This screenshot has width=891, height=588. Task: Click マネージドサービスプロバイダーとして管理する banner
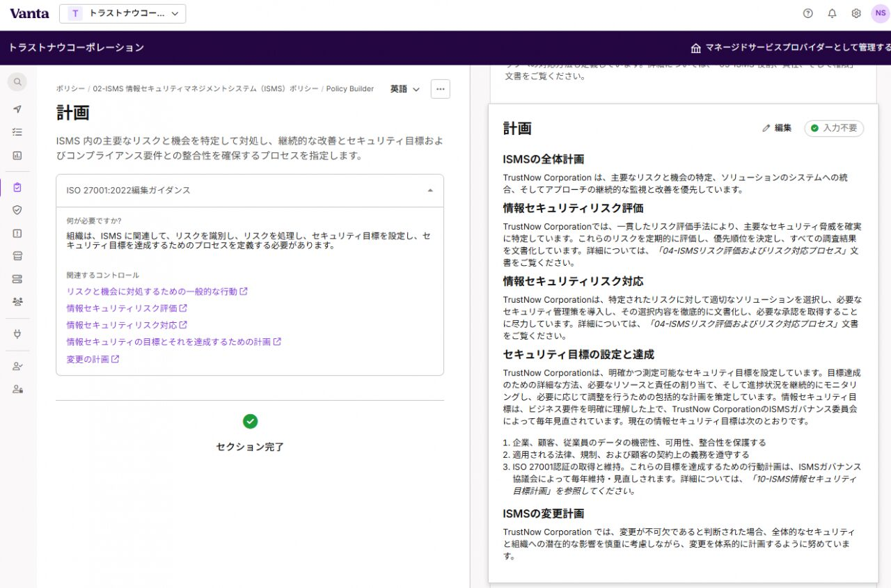click(x=790, y=48)
